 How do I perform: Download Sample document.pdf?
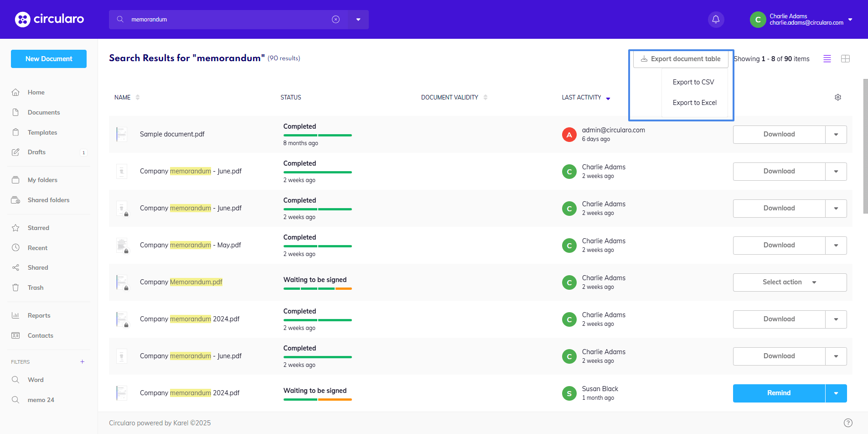click(779, 134)
